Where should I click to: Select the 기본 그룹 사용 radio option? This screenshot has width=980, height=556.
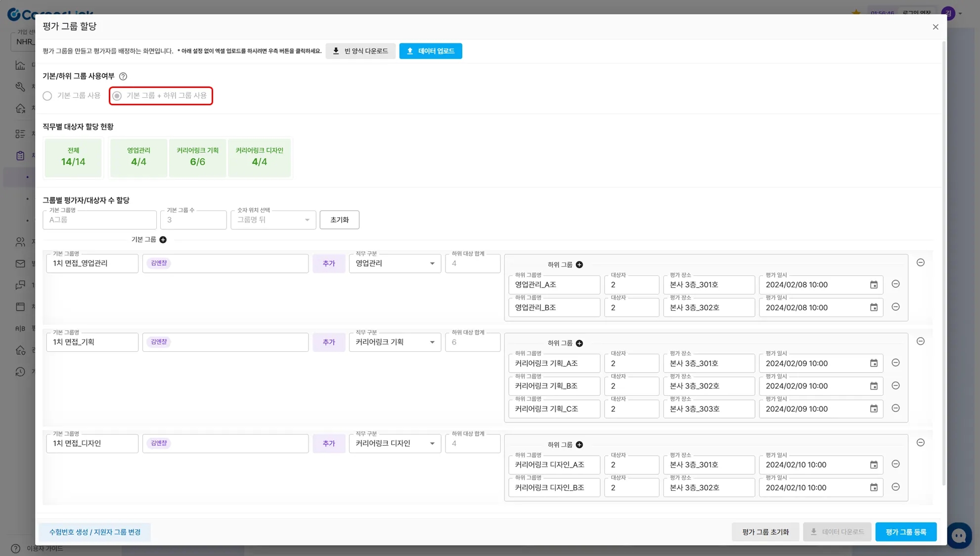[47, 96]
